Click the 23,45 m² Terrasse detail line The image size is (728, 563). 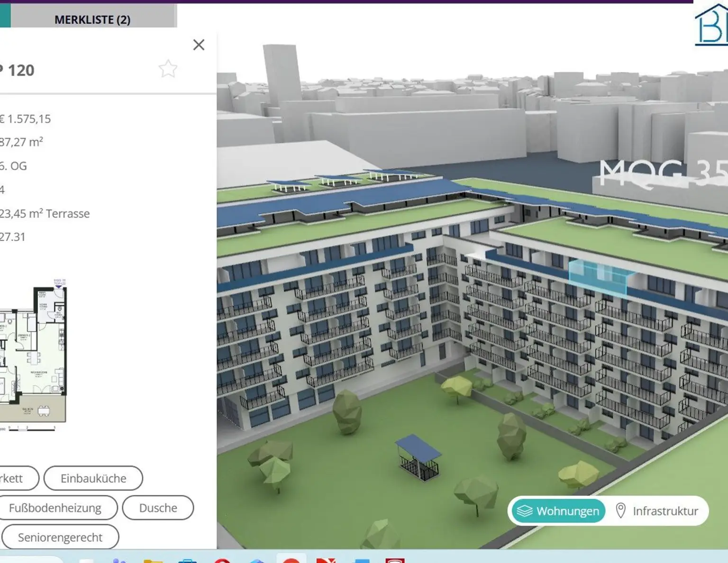45,213
